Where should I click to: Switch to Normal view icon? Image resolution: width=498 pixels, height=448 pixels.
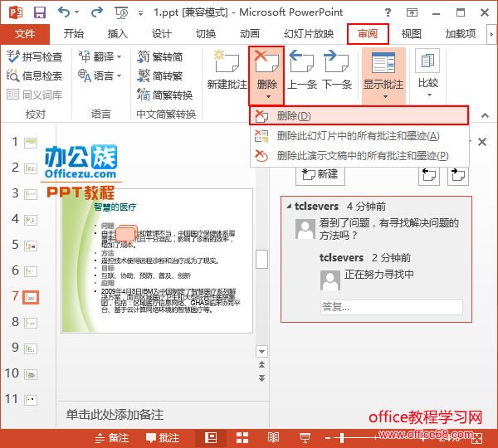coord(211,438)
